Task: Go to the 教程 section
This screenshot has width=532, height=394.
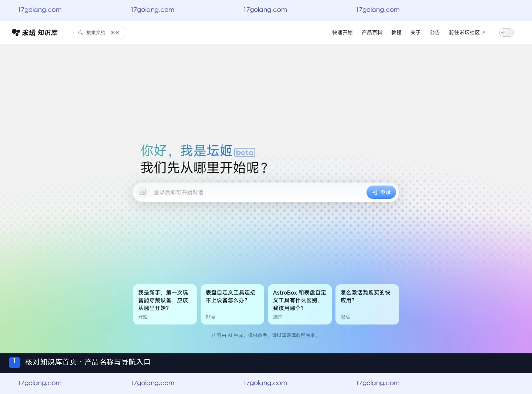Action: 396,33
